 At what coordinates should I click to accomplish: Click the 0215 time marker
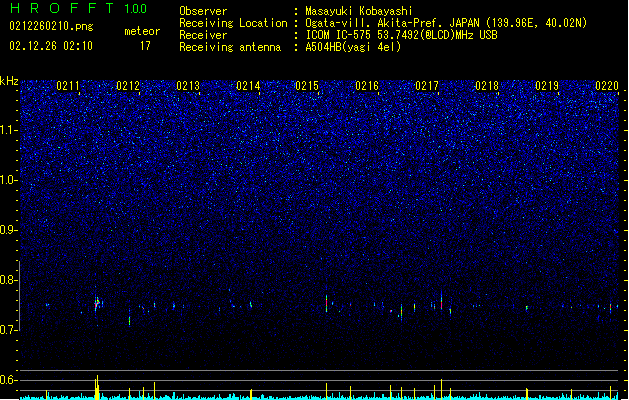[307, 86]
